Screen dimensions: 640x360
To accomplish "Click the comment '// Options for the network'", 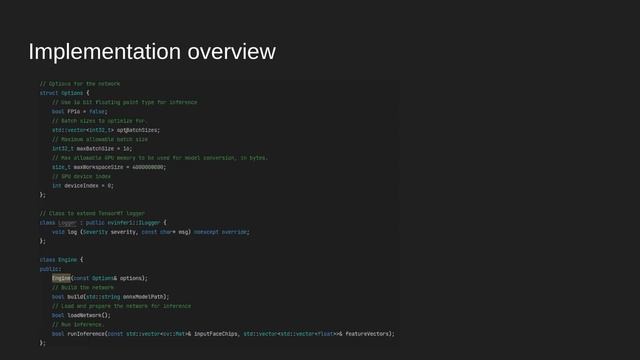I will 80,84.
